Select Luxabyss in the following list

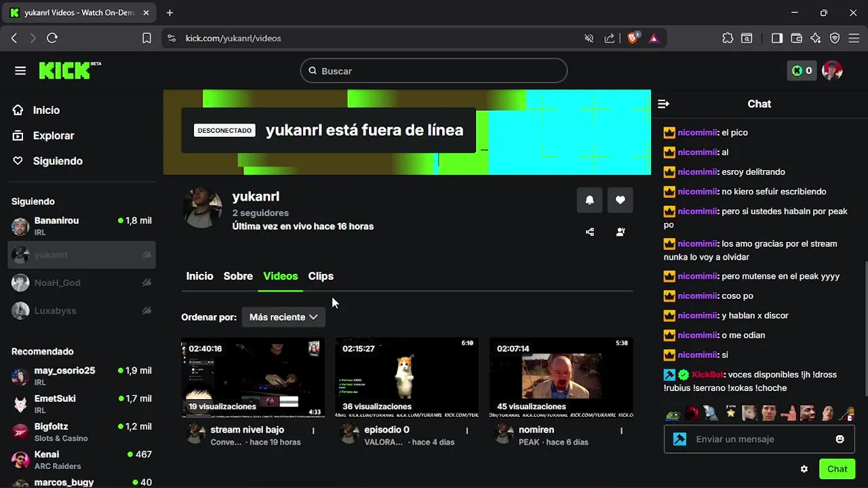81,310
